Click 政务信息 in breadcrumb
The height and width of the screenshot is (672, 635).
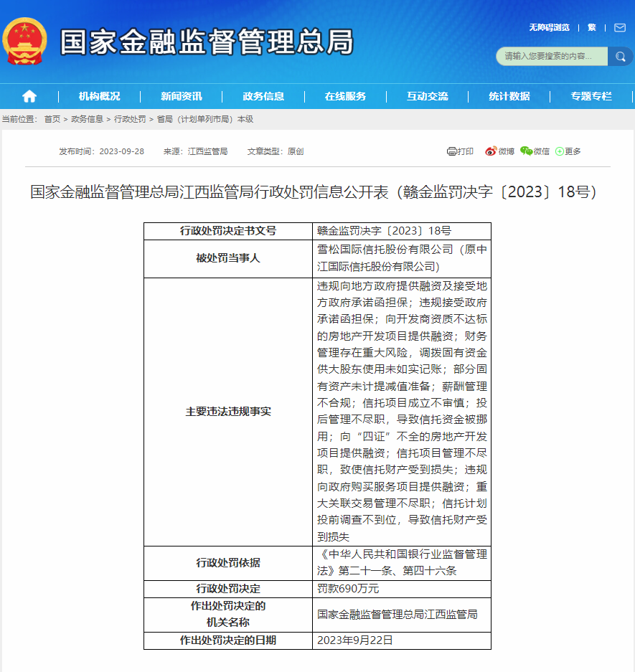click(x=87, y=119)
